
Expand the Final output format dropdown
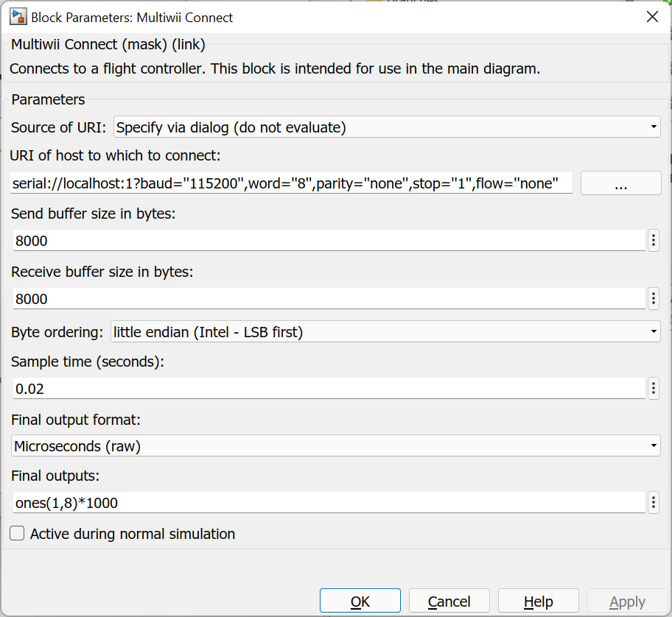[x=336, y=445]
